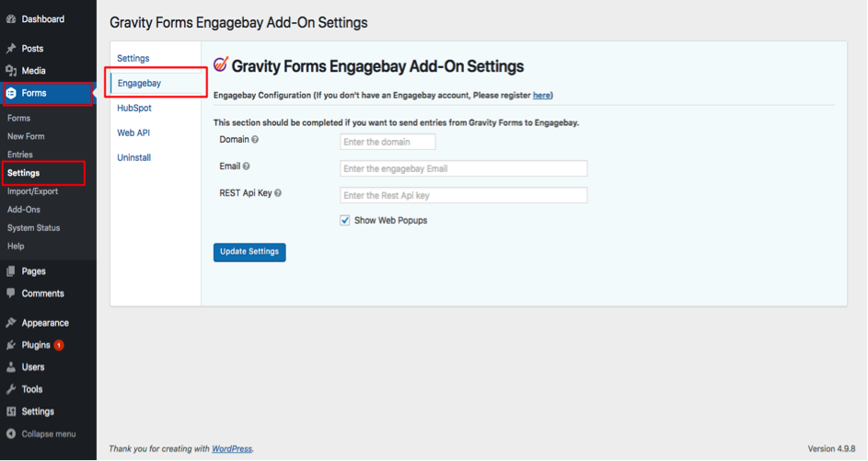Click the Users person icon
Image resolution: width=868 pixels, height=461 pixels.
coord(11,367)
